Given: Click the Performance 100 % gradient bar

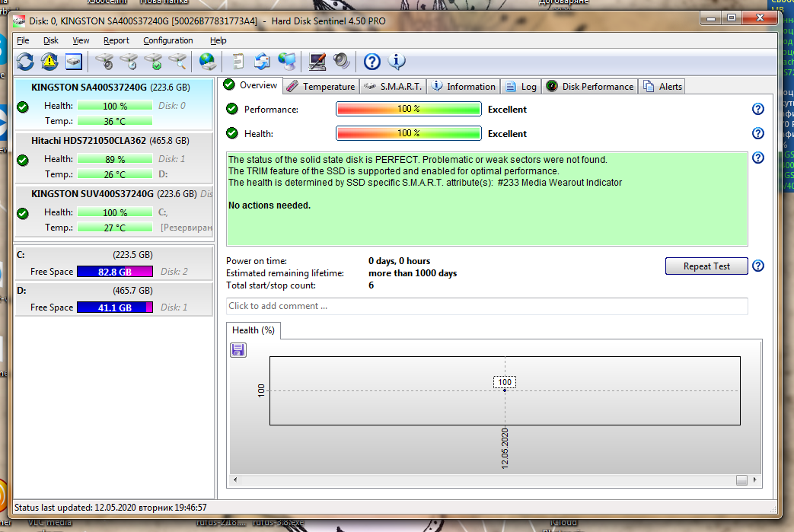Looking at the screenshot, I should click(x=409, y=109).
